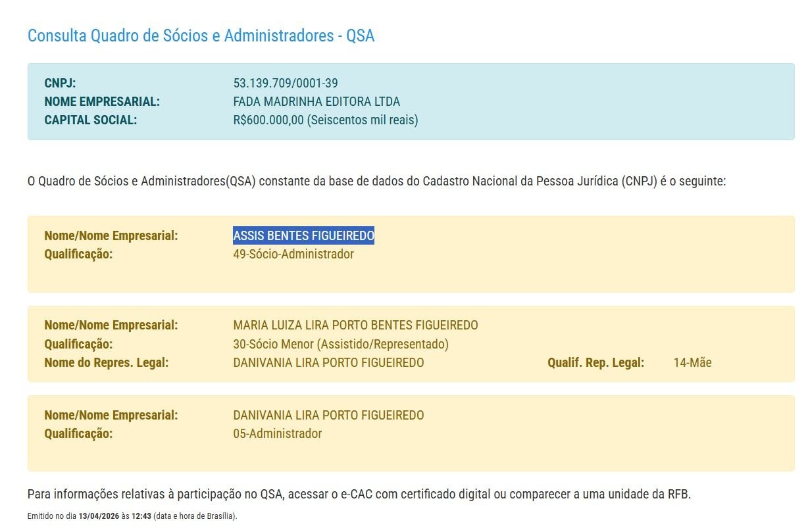Image resolution: width=808 pixels, height=532 pixels.
Task: Click the 49-Sócio-Administrador qualification text
Action: pos(293,254)
